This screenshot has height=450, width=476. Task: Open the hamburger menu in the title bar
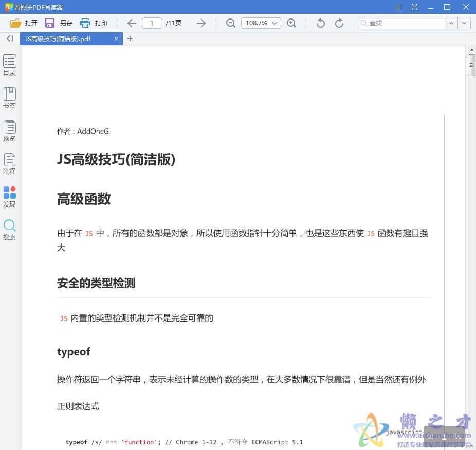tap(397, 7)
